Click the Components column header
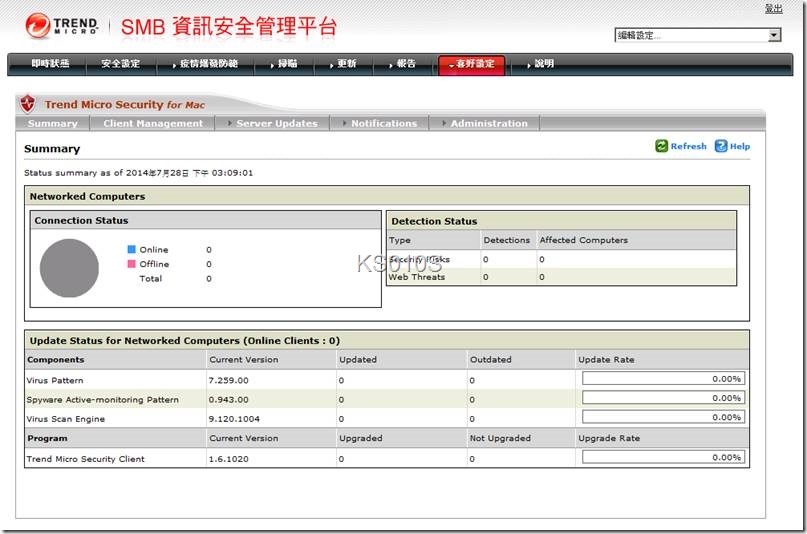 [x=56, y=360]
